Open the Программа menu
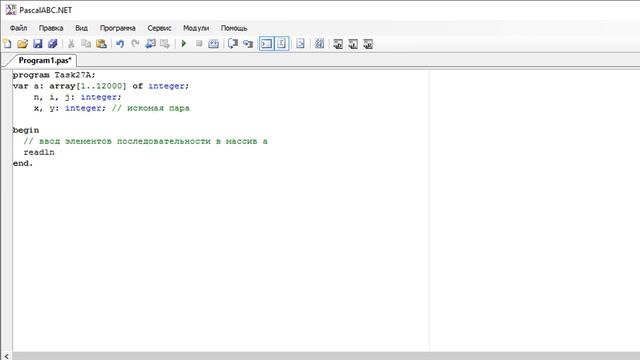640x360 pixels. click(x=118, y=28)
